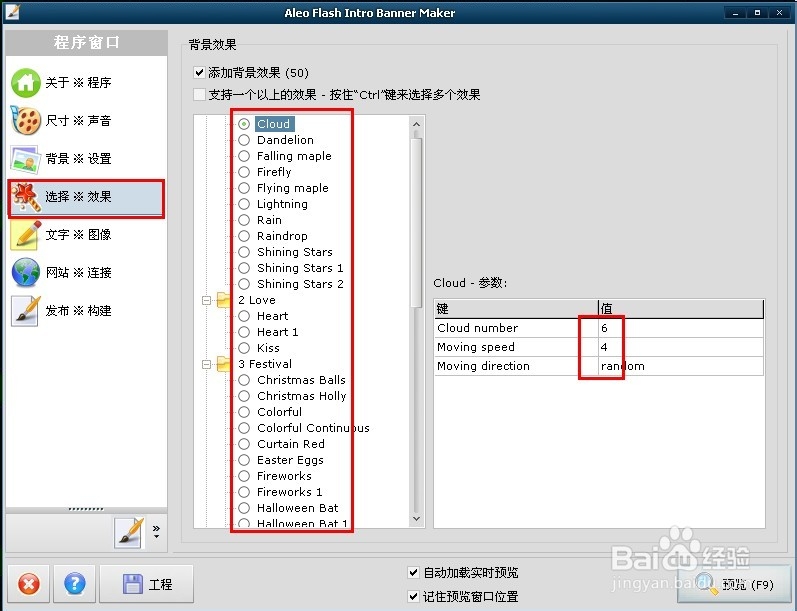The height and width of the screenshot is (611, 797).
Task: Go to 发布 ※ 构建 page
Action: point(78,311)
